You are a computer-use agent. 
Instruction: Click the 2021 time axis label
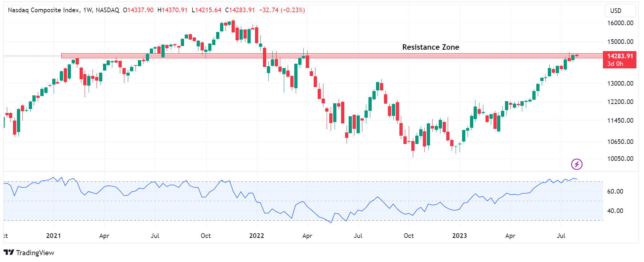53,236
